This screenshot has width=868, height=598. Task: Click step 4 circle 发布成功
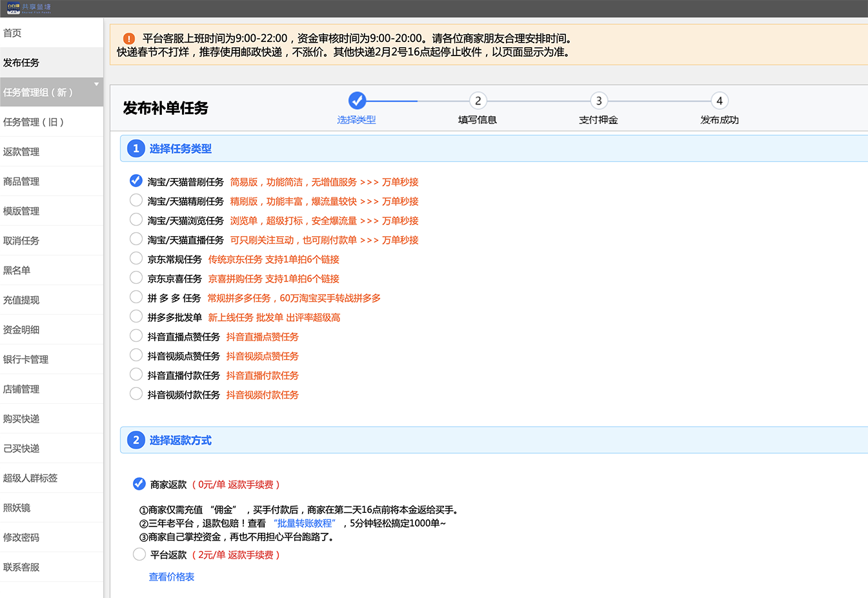(720, 101)
